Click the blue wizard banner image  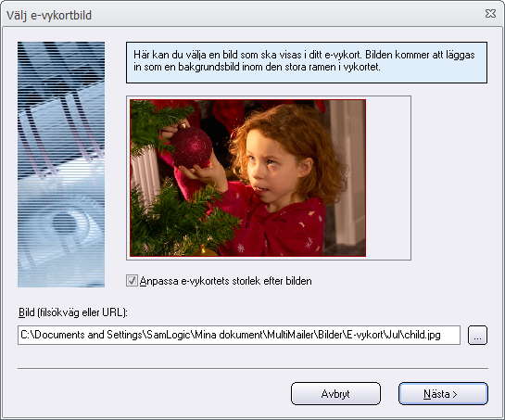point(61,164)
